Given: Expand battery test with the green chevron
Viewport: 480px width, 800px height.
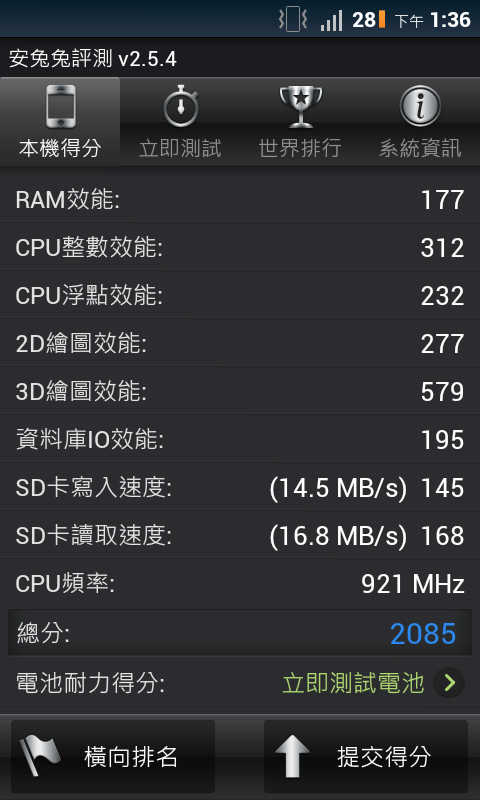Looking at the screenshot, I should pyautogui.click(x=449, y=683).
